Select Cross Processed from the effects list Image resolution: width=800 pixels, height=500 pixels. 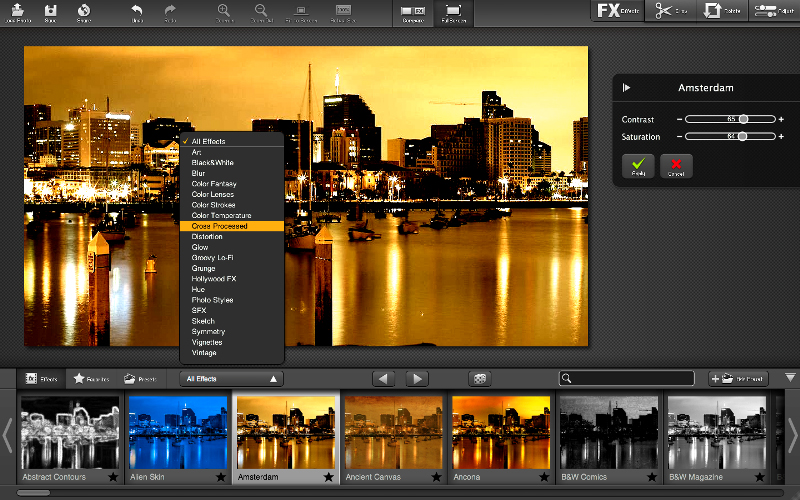point(220,226)
